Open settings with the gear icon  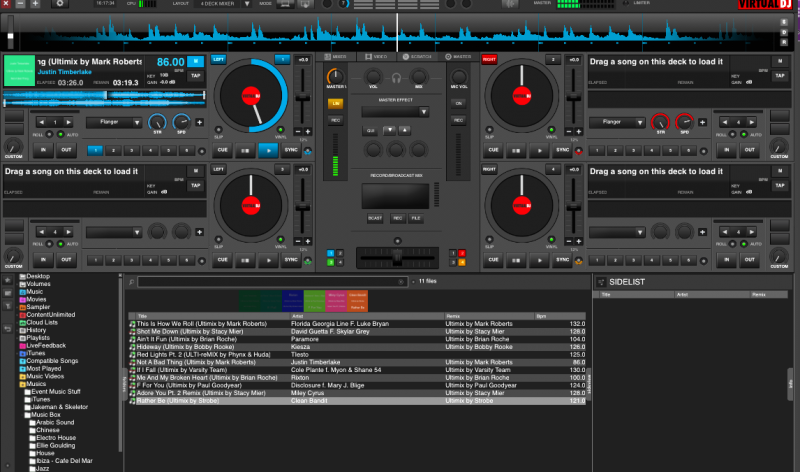coord(60,4)
